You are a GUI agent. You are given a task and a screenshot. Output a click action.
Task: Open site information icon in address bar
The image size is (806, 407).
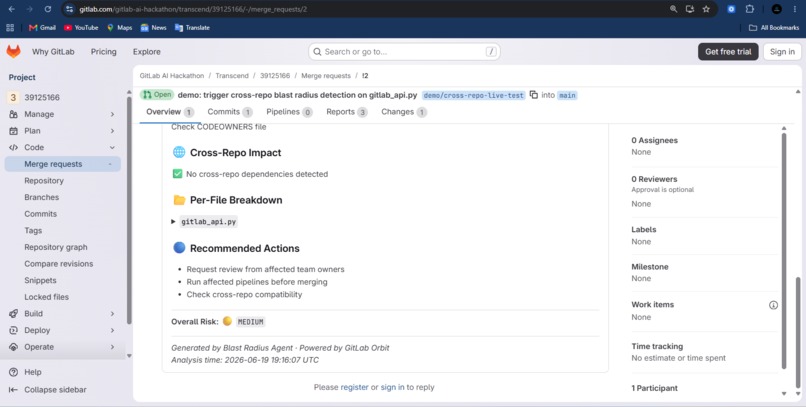pos(70,9)
